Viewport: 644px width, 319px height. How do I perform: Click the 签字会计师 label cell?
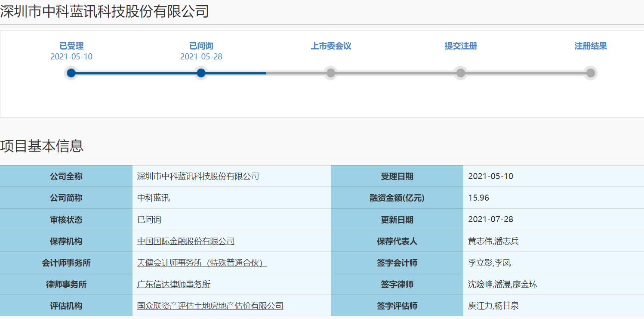(397, 263)
